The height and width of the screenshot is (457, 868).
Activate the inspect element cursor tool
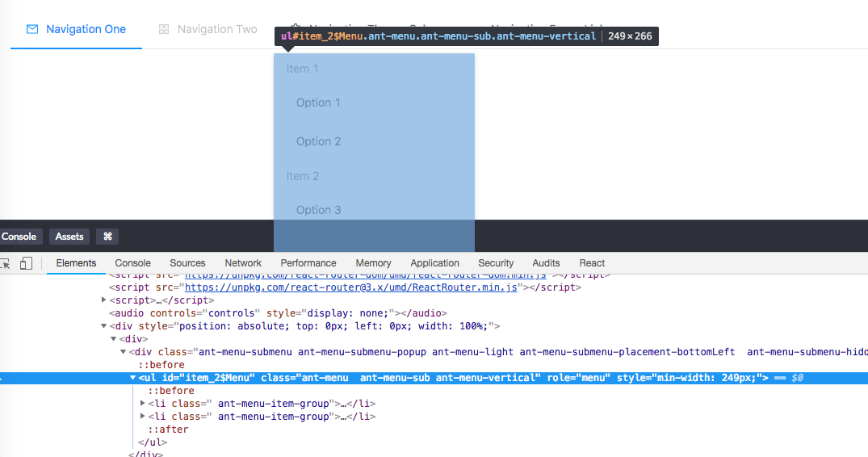pos(5,263)
